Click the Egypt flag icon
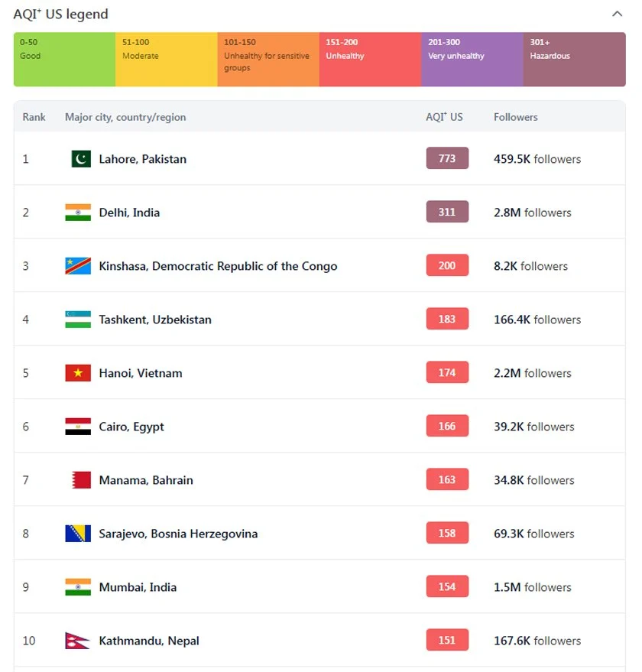Image resolution: width=642 pixels, height=672 pixels. coord(78,427)
